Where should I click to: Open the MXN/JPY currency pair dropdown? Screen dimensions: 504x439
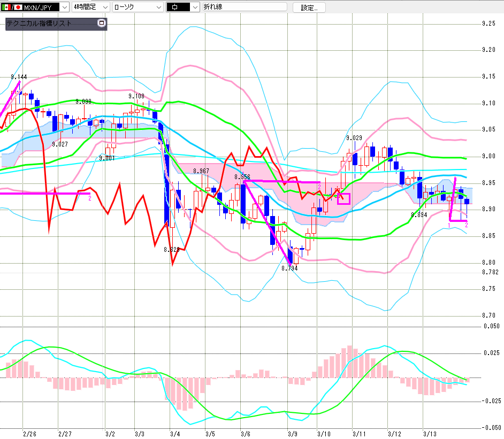[x=64, y=7]
